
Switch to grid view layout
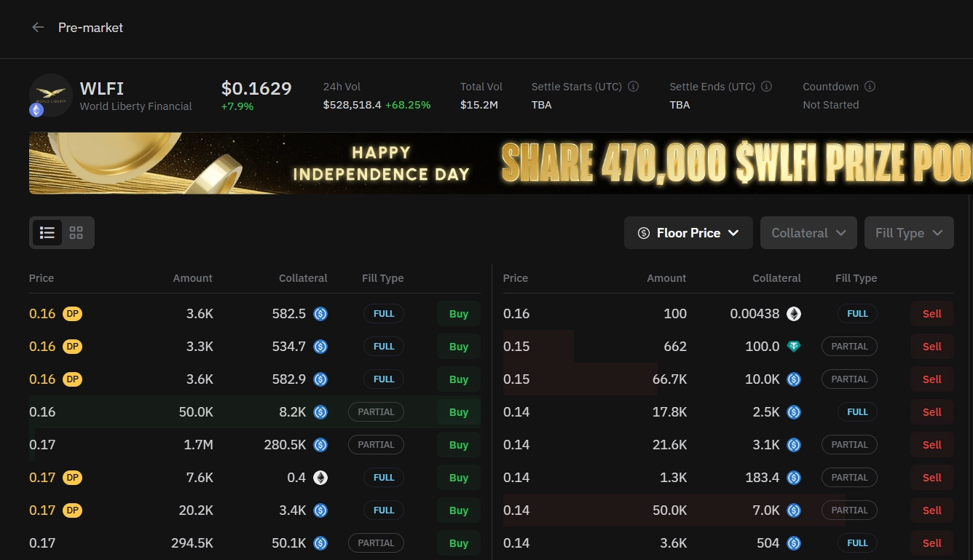(x=76, y=233)
